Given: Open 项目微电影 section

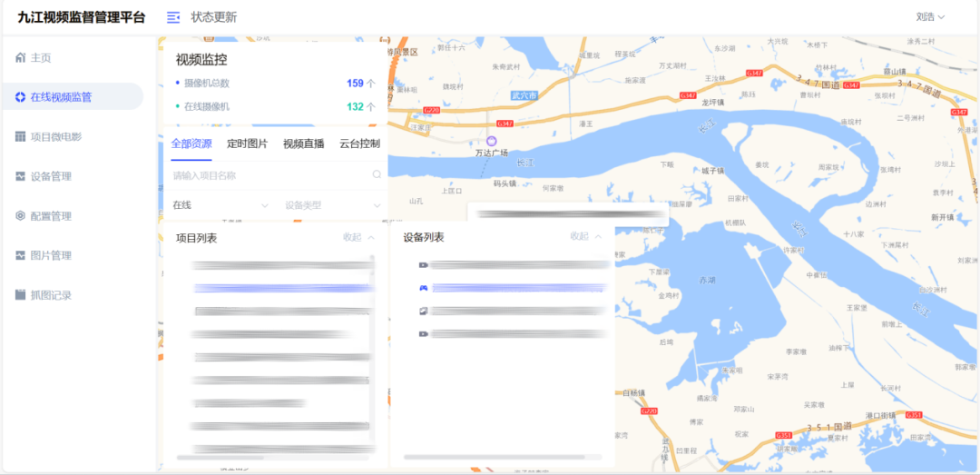Looking at the screenshot, I should click(55, 136).
